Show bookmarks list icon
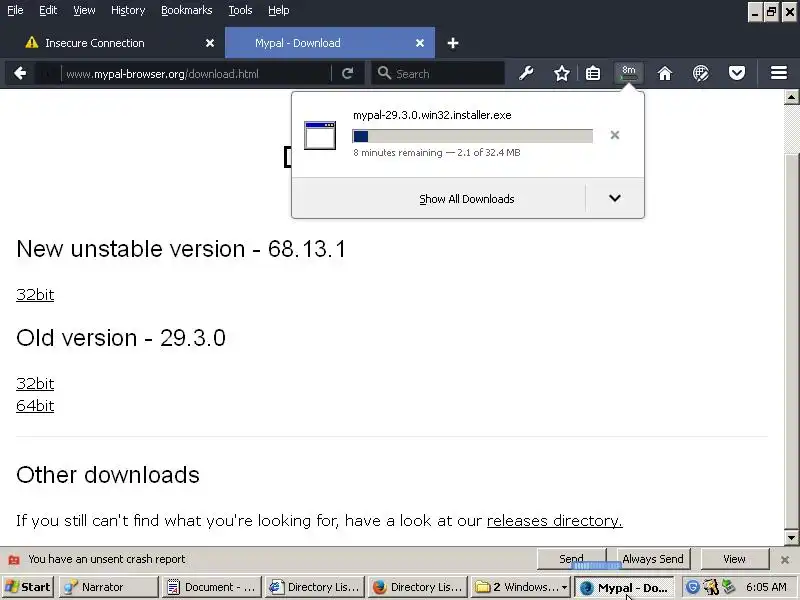Screen dimensions: 800x600 pos(593,73)
